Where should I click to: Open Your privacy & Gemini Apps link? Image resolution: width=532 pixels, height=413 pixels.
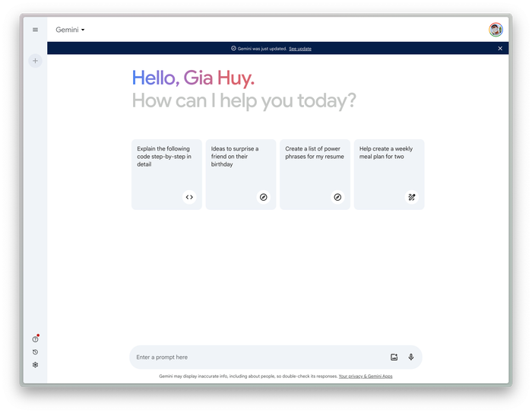(366, 376)
